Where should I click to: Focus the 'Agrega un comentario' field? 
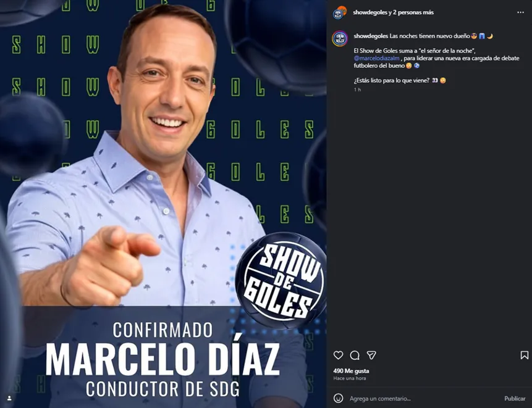[424, 399]
